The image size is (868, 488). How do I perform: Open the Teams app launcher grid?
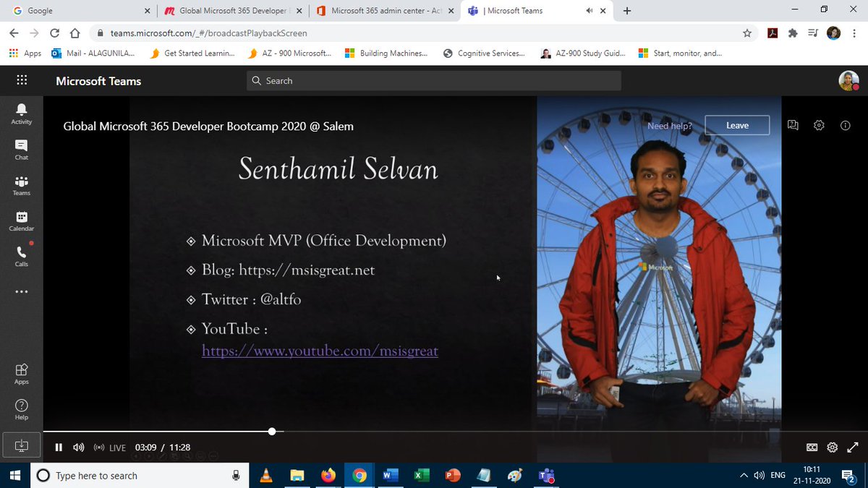[x=21, y=81]
